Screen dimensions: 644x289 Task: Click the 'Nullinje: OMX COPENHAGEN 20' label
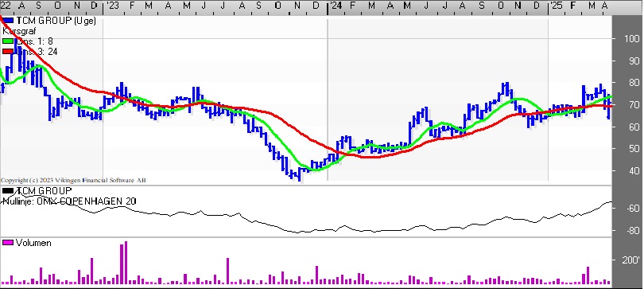pyautogui.click(x=69, y=201)
